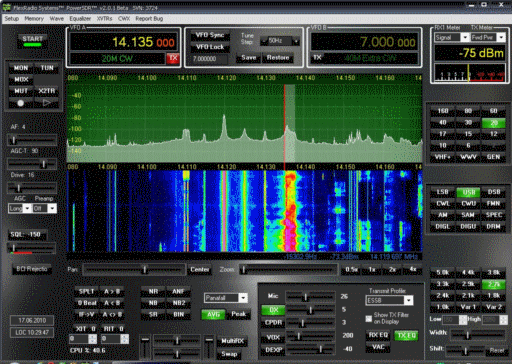Click the VFO Sync button
The width and height of the screenshot is (512, 364).
point(210,35)
